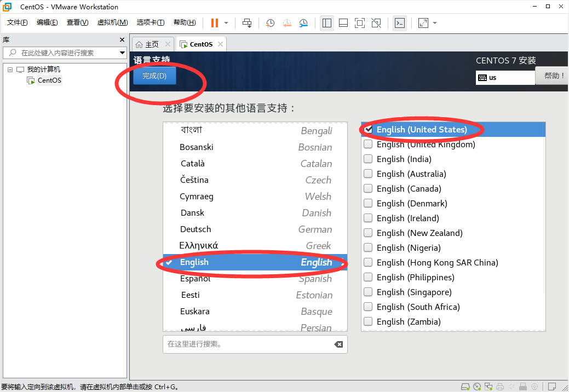Image resolution: width=569 pixels, height=392 pixels.
Task: Open the console view icon
Action: tap(400, 23)
